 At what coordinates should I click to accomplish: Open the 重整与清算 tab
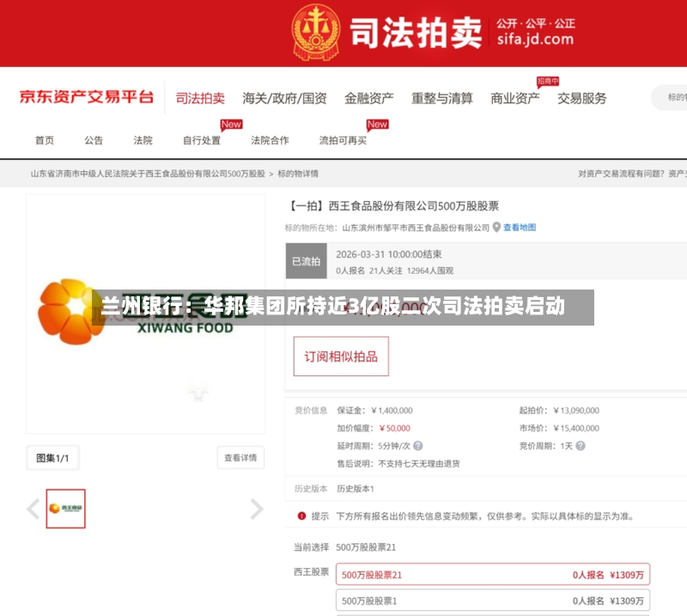[442, 98]
